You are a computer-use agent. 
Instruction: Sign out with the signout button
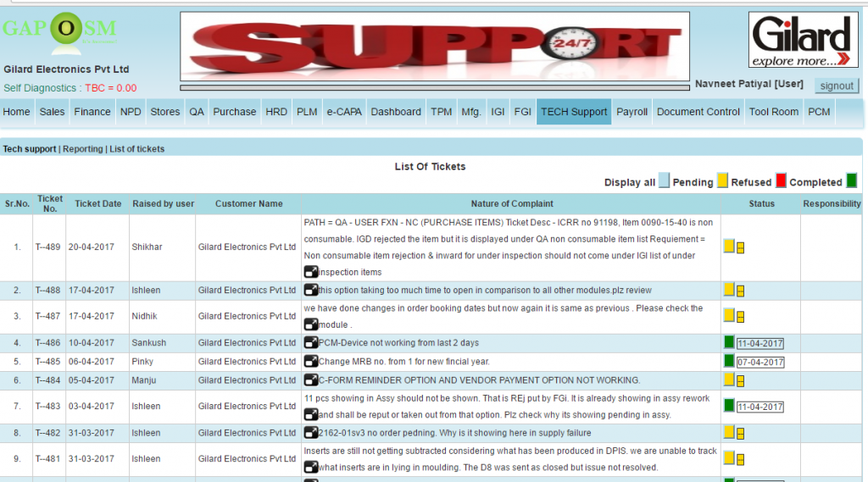(837, 86)
